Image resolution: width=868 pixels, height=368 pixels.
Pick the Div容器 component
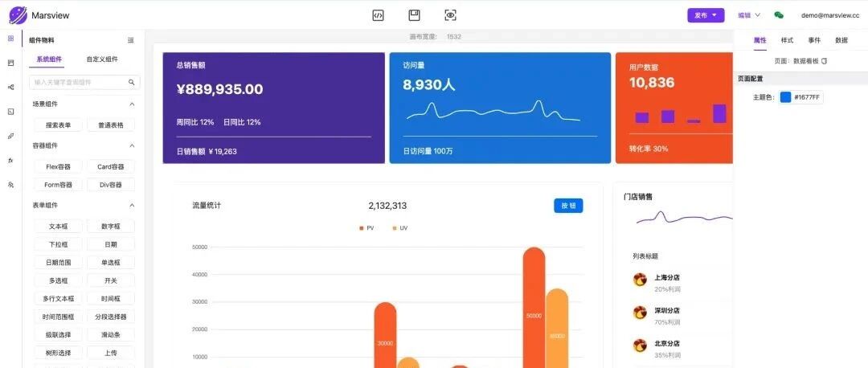tap(111, 185)
